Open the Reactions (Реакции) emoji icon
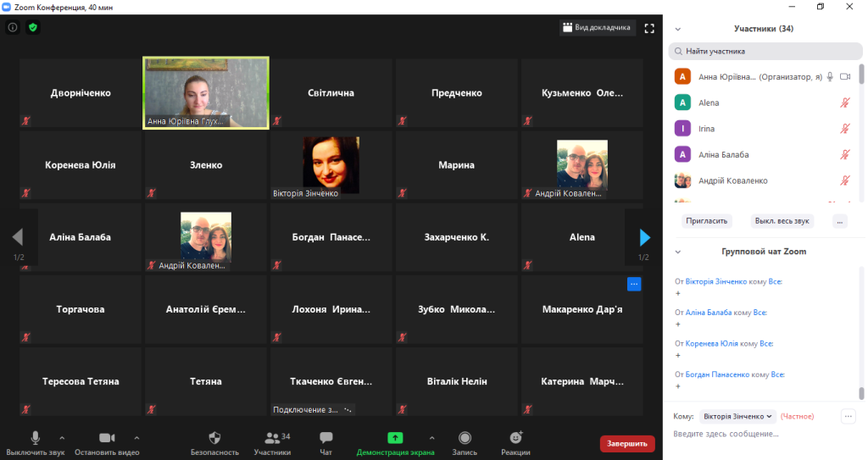The width and height of the screenshot is (868, 460). point(515,438)
